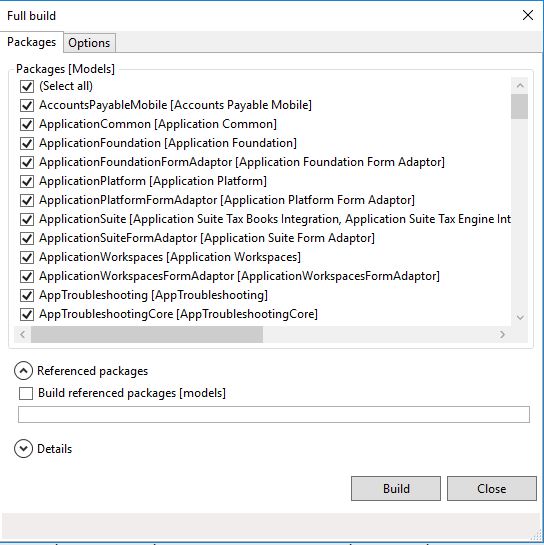Click the horizontal scrollbar thumb
Image resolution: width=544 pixels, height=545 pixels.
pyautogui.click(x=147, y=334)
